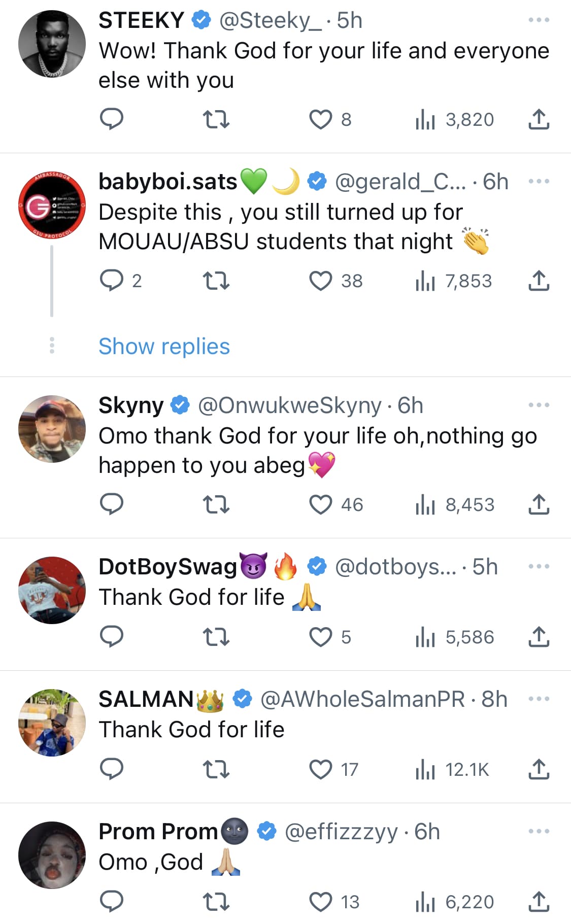Open more options on DotBoySwag's tweet

coord(539,566)
